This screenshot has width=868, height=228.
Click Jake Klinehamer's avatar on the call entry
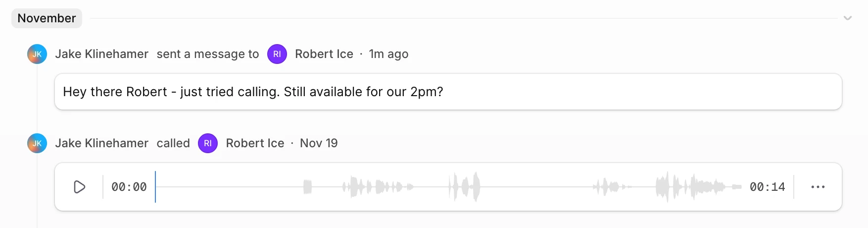[x=37, y=143]
